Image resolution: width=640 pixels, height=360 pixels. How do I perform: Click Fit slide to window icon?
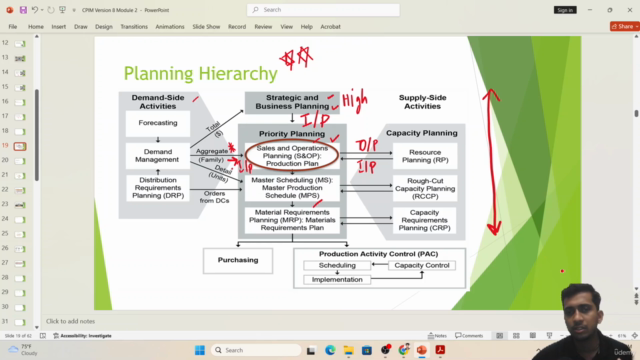click(635, 336)
